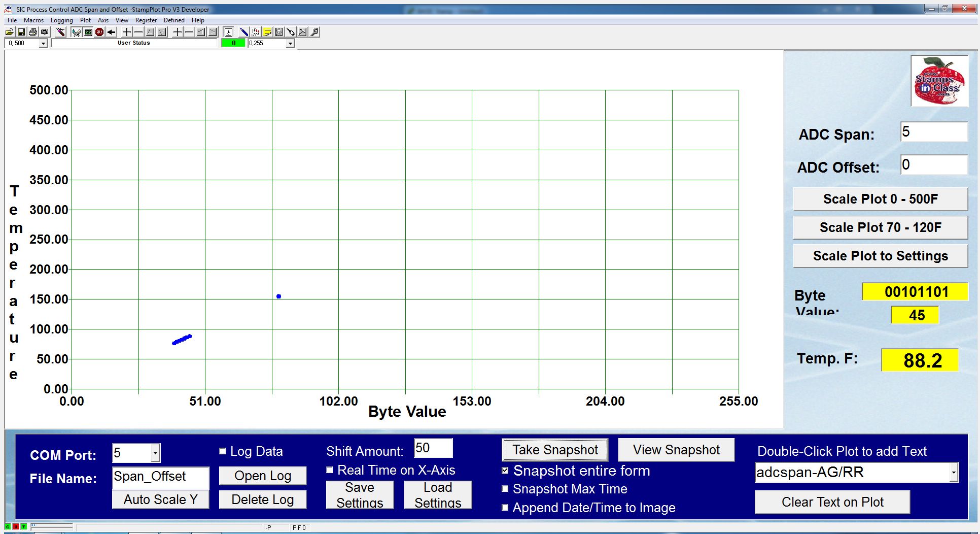Image resolution: width=980 pixels, height=534 pixels.
Task: Click the Save Settings button
Action: (360, 495)
